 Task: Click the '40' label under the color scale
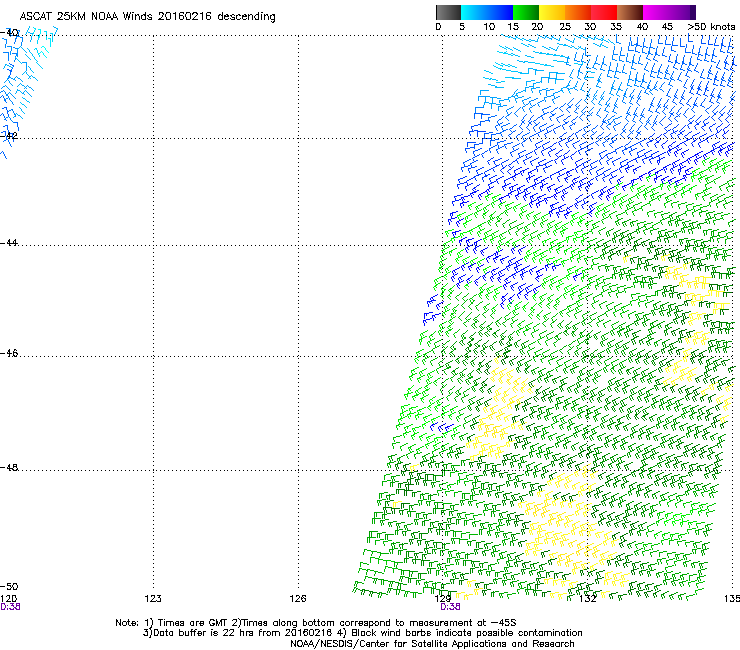point(642,27)
